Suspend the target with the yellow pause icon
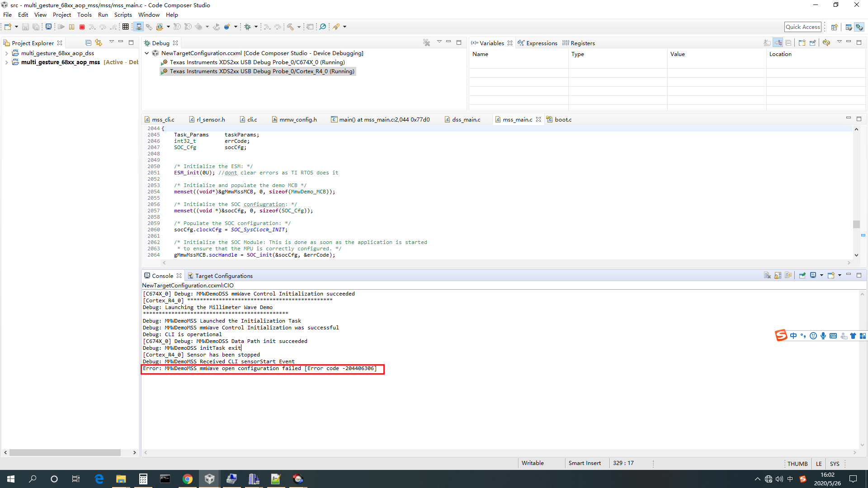 click(71, 27)
